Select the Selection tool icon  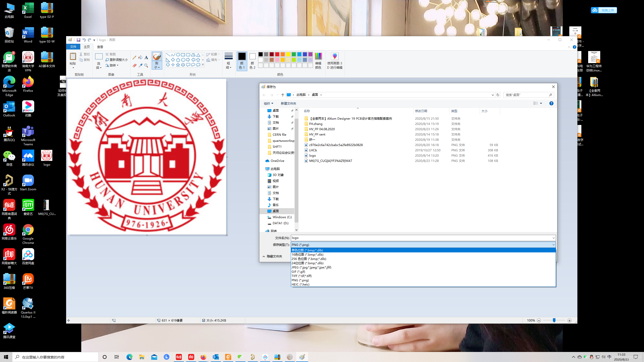click(x=99, y=57)
